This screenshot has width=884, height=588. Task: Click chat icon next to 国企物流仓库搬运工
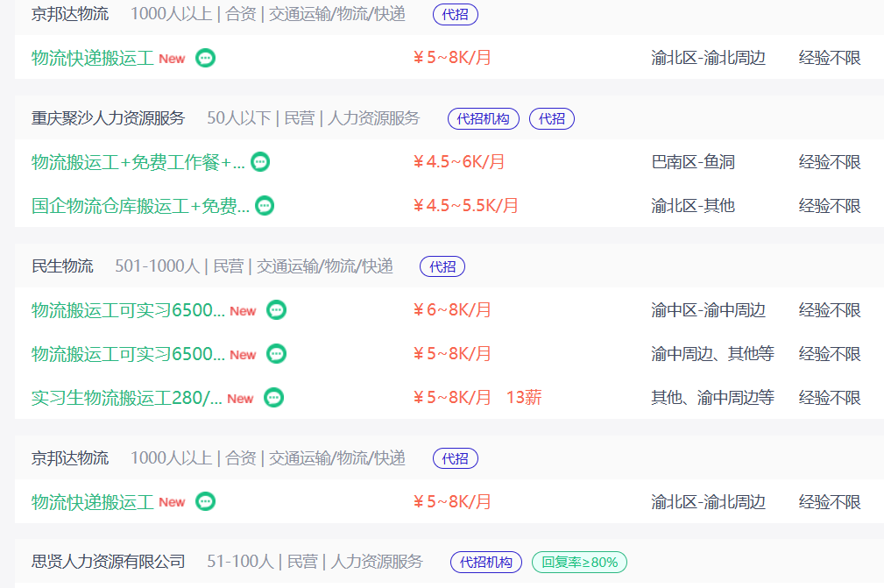pos(265,206)
